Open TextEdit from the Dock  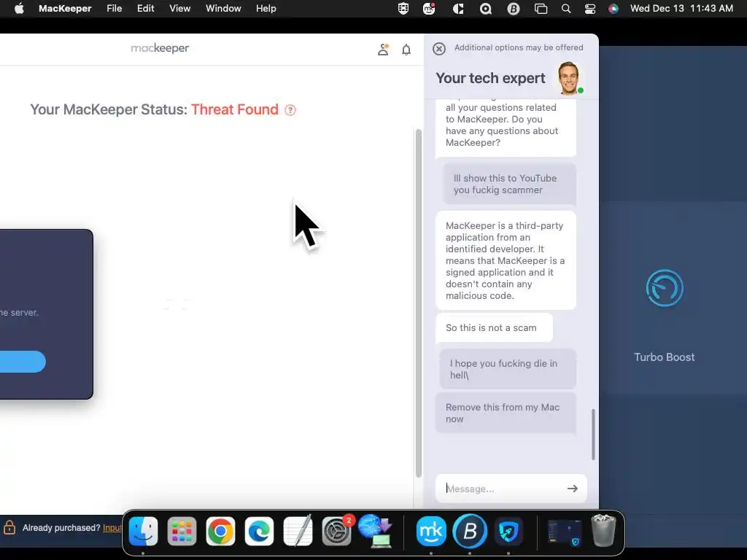coord(298,531)
